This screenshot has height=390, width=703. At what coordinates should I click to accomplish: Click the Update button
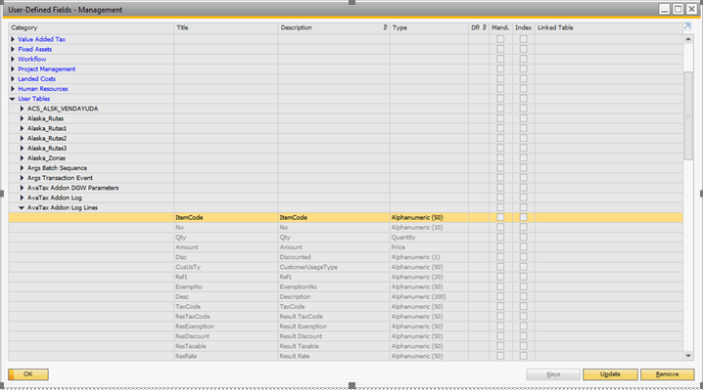point(610,374)
